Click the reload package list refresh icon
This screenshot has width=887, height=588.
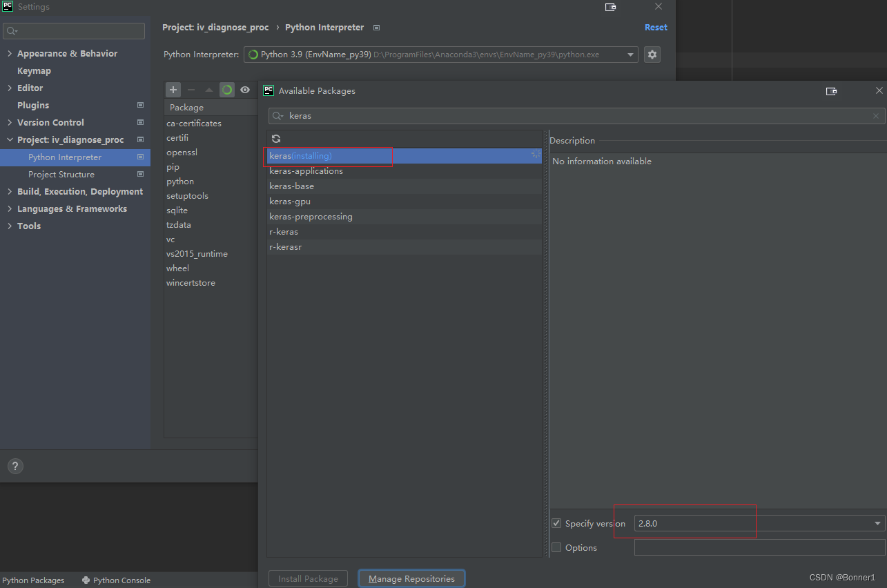[276, 139]
